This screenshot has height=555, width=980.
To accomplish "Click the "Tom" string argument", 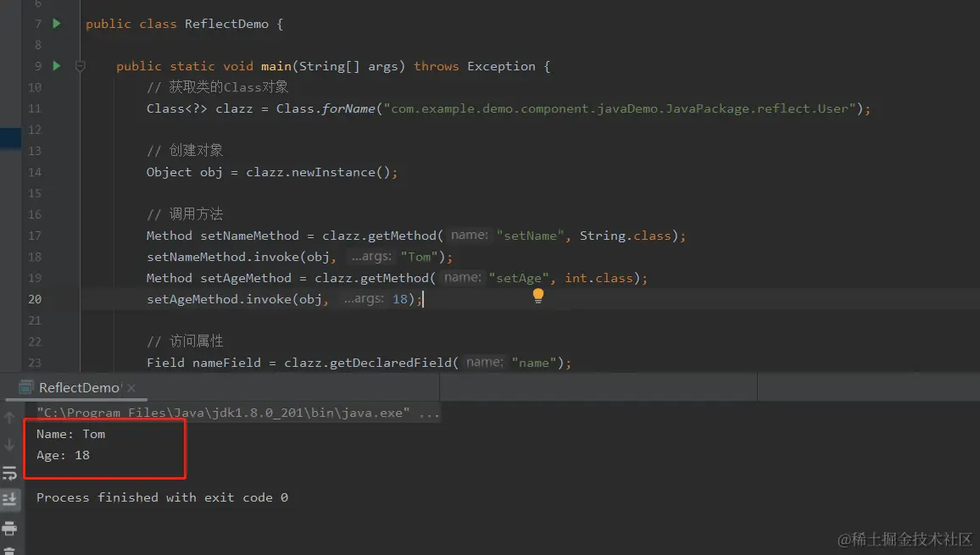I will (x=420, y=257).
